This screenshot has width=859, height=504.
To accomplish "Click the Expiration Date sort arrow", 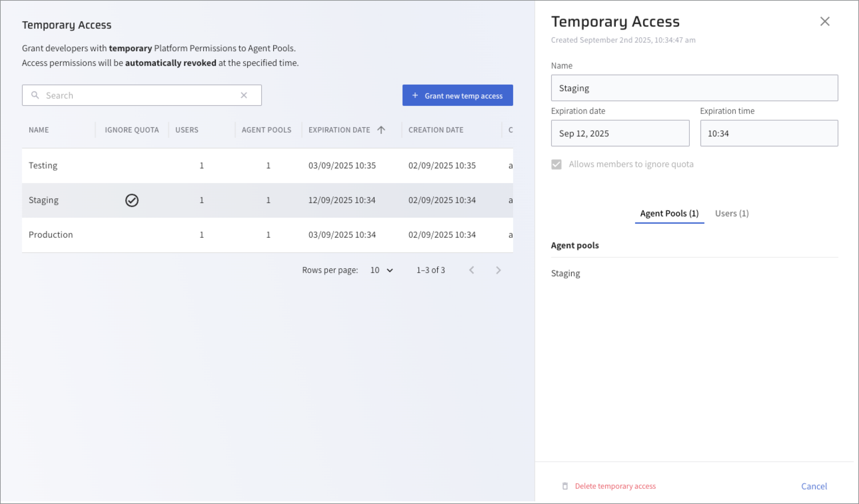I will pos(381,130).
